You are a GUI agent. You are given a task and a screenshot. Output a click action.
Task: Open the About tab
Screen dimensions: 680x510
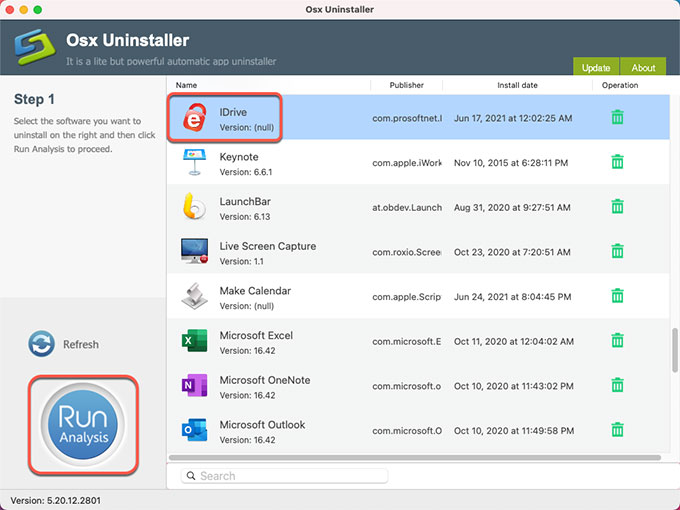click(x=643, y=67)
